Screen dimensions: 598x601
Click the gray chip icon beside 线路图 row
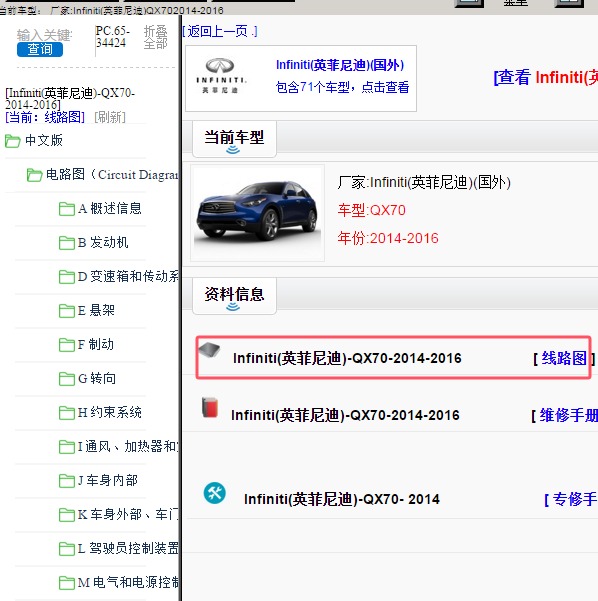coord(209,350)
